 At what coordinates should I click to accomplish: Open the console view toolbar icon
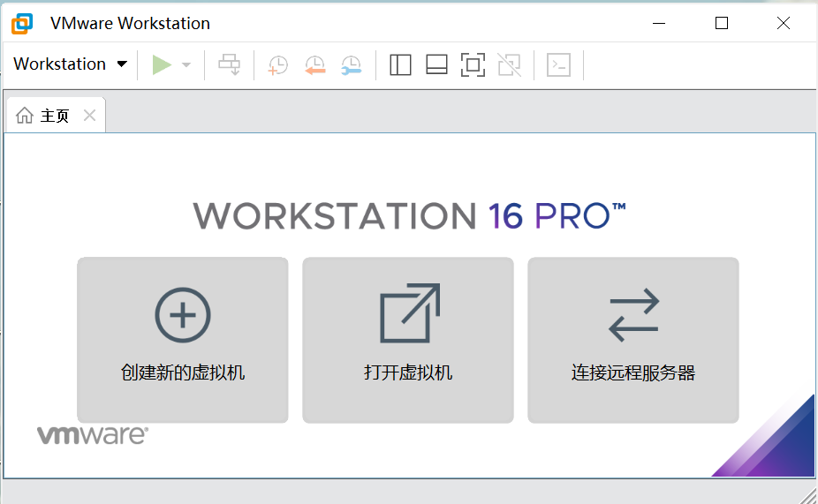click(x=558, y=65)
